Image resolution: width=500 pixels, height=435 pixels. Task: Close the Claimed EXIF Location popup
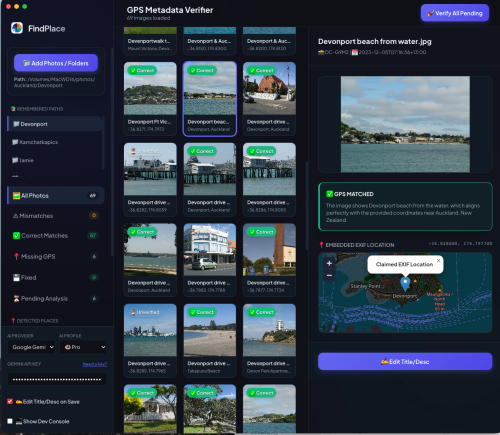439,260
